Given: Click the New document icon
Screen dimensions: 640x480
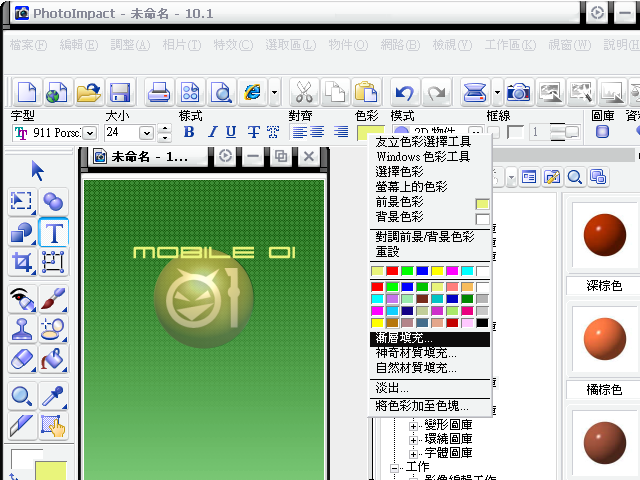Looking at the screenshot, I should click(x=27, y=92).
